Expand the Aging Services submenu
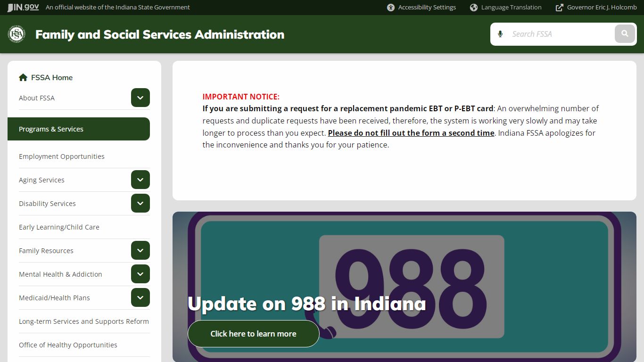Screen dimensions: 644x362 140,180
